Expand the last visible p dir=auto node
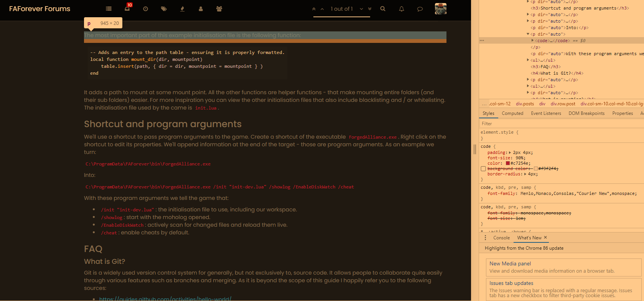The width and height of the screenshot is (644, 301). (528, 93)
